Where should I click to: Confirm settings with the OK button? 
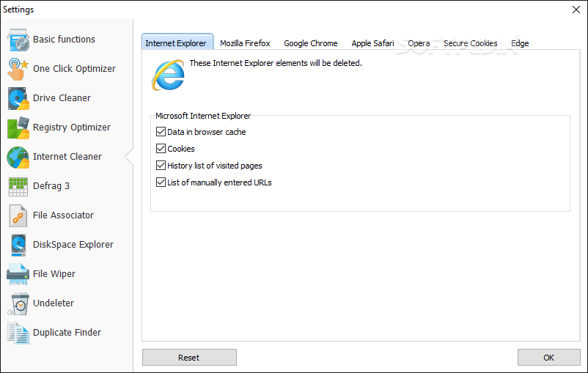[x=548, y=358]
